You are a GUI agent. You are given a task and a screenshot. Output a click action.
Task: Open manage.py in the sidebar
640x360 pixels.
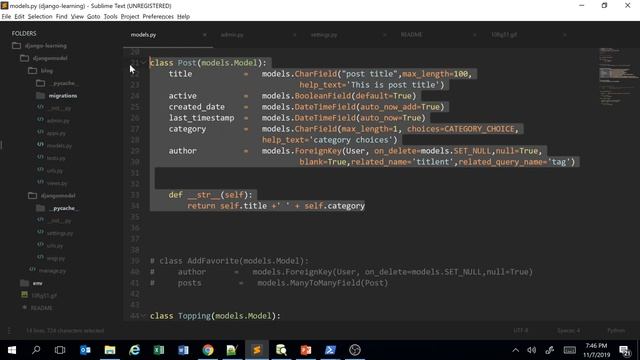point(52,270)
